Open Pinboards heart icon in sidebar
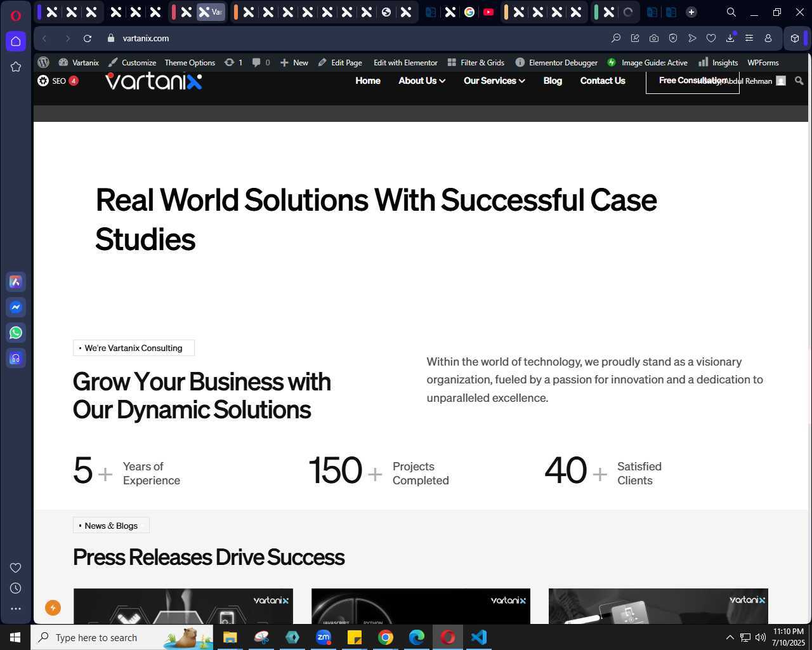 (x=16, y=567)
